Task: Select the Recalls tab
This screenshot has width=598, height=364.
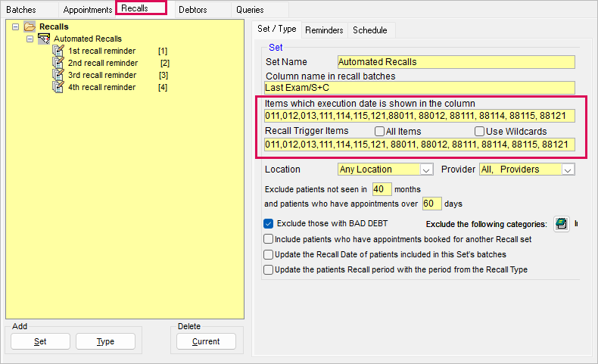Action: pyautogui.click(x=141, y=8)
